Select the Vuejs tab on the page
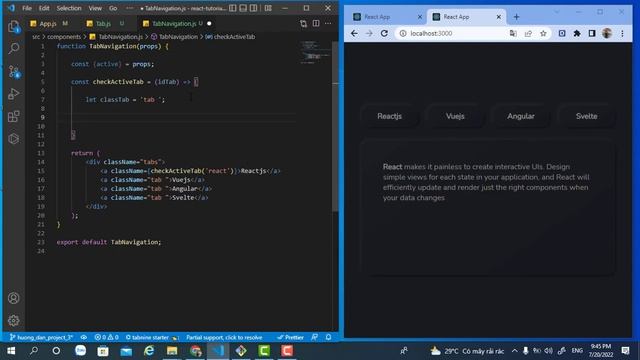This screenshot has height=360, width=640. pos(455,116)
